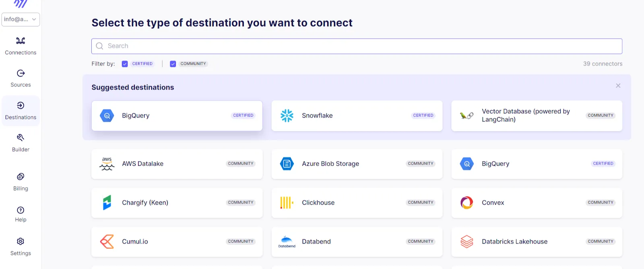This screenshot has width=644, height=269.
Task: Click the CERTIFIED badge on suggested BigQuery card
Action: [x=244, y=116]
